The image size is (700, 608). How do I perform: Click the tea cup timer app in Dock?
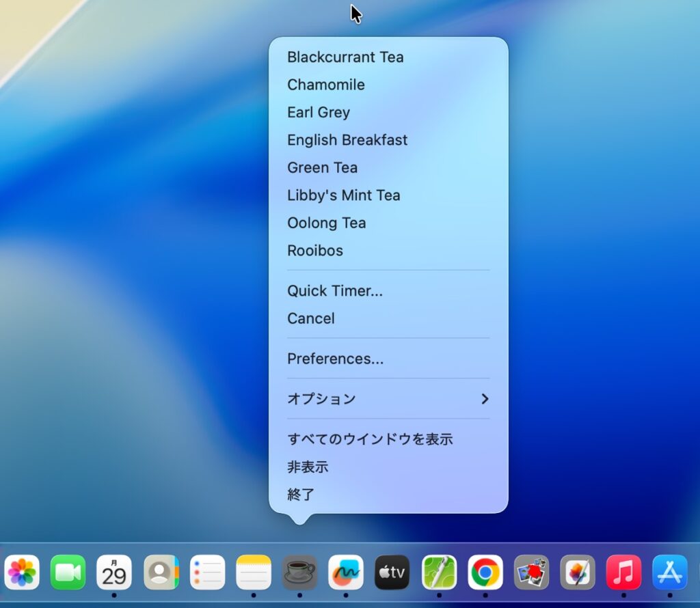(299, 572)
